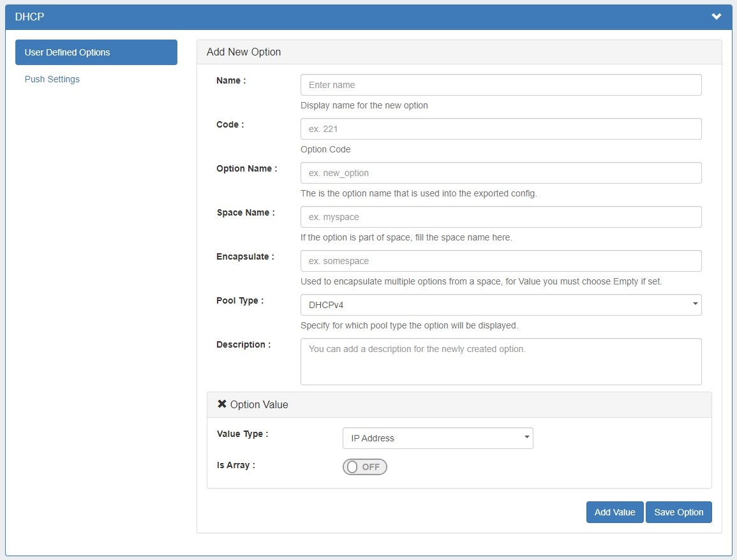Remove Option Value using the X icon

tap(221, 404)
